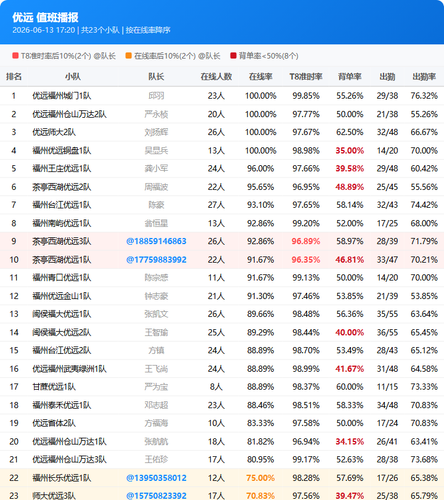Click the report title 优远 值班播报
Image resolution: width=444 pixels, height=500 pixels.
tap(45, 17)
